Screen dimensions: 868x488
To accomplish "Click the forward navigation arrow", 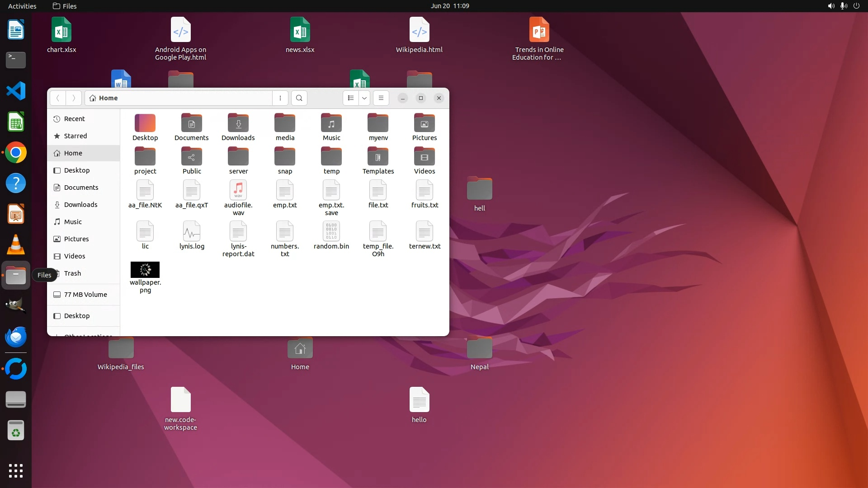I will pos(74,98).
